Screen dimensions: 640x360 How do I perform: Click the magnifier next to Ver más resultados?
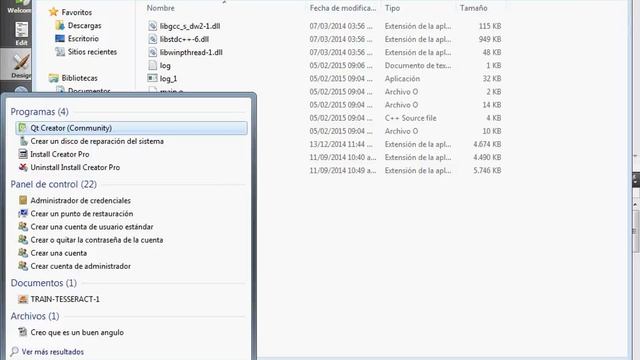(15, 351)
